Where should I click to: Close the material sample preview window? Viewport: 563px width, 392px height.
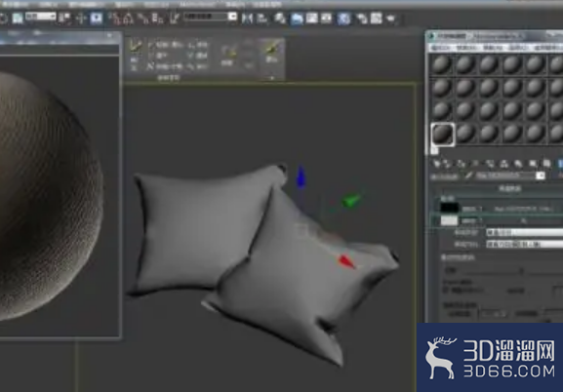(109, 35)
